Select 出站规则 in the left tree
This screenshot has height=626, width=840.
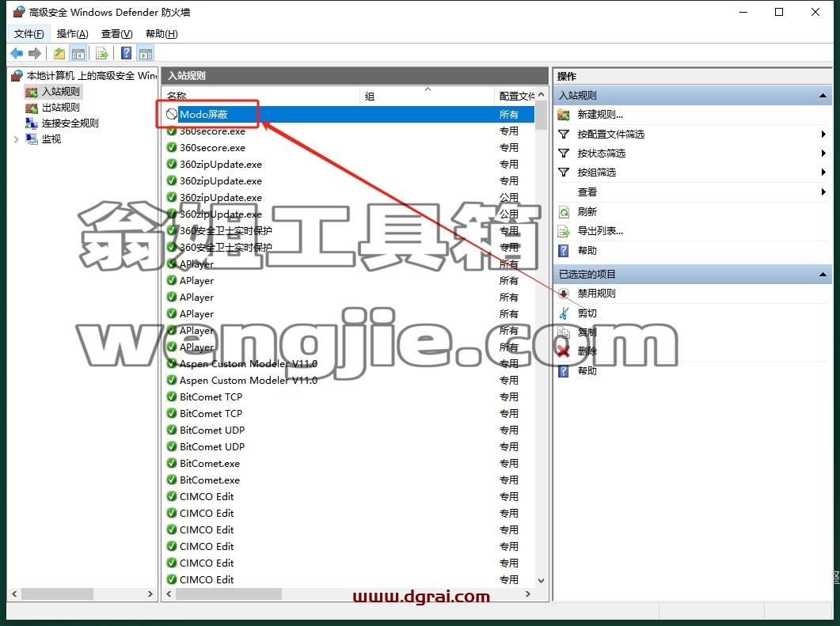(x=60, y=108)
